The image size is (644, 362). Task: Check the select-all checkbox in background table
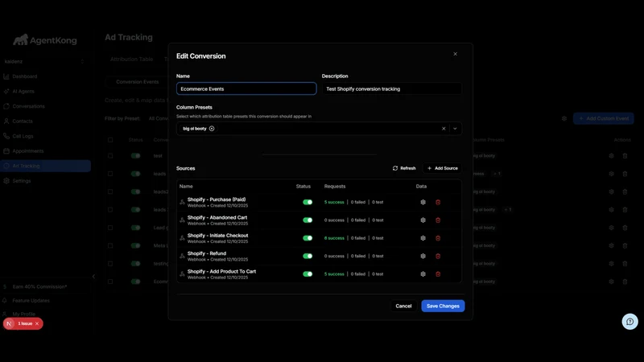click(x=110, y=140)
